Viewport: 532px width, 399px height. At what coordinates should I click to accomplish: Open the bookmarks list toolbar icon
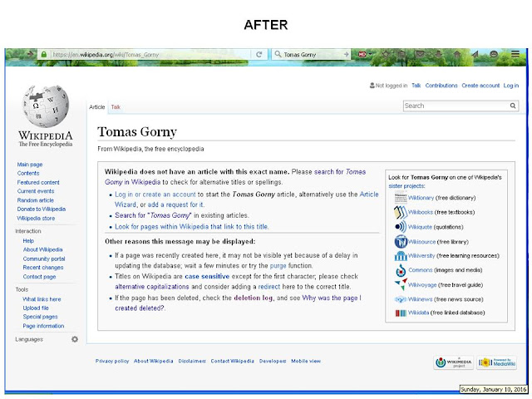pos(401,54)
